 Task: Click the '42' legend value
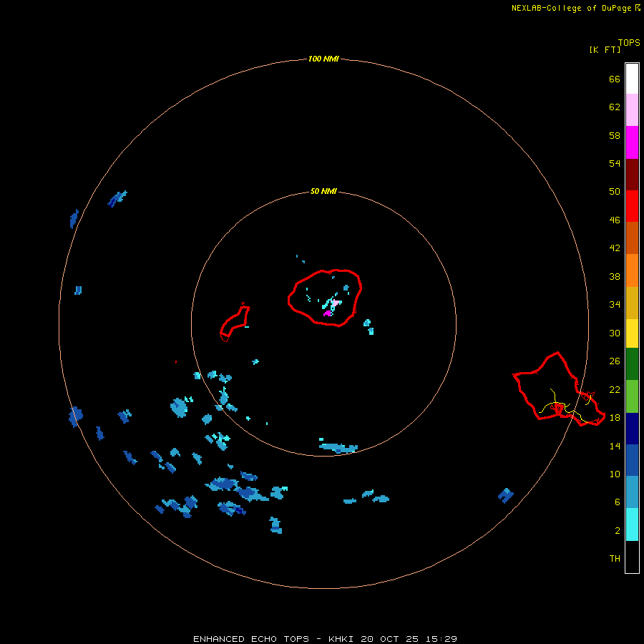tap(615, 248)
